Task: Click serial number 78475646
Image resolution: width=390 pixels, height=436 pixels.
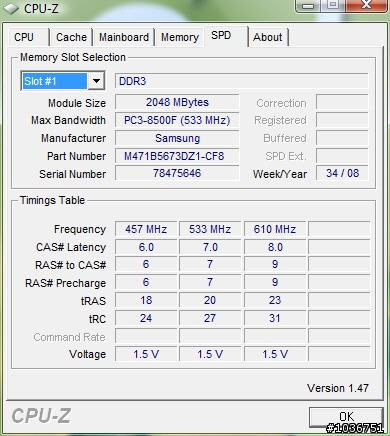Action: click(177, 173)
